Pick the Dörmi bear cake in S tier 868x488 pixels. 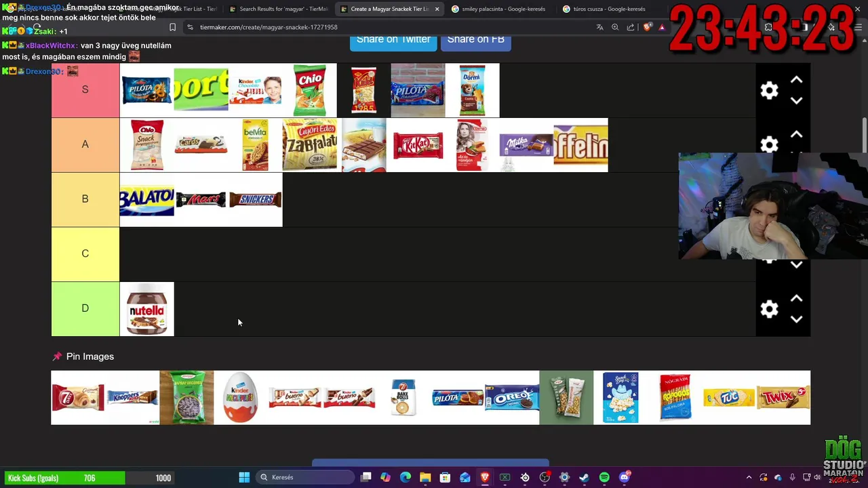click(x=473, y=90)
